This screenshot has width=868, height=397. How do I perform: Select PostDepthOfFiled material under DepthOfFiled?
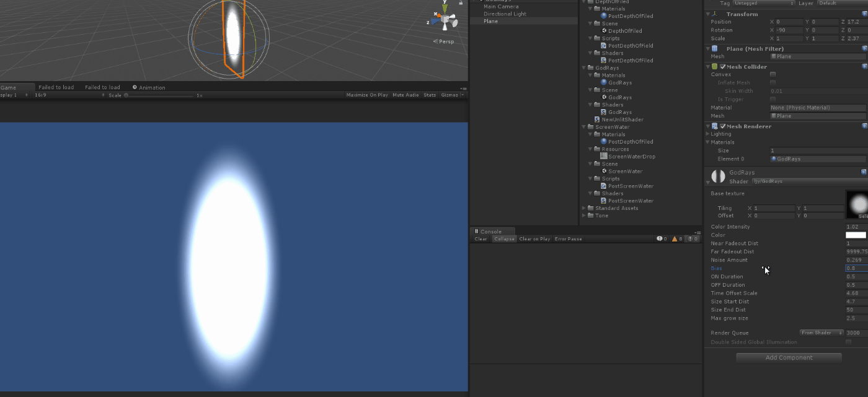627,16
